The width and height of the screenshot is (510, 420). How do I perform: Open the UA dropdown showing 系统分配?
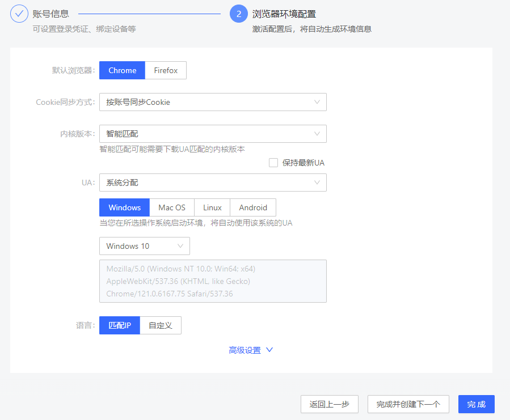pos(213,183)
